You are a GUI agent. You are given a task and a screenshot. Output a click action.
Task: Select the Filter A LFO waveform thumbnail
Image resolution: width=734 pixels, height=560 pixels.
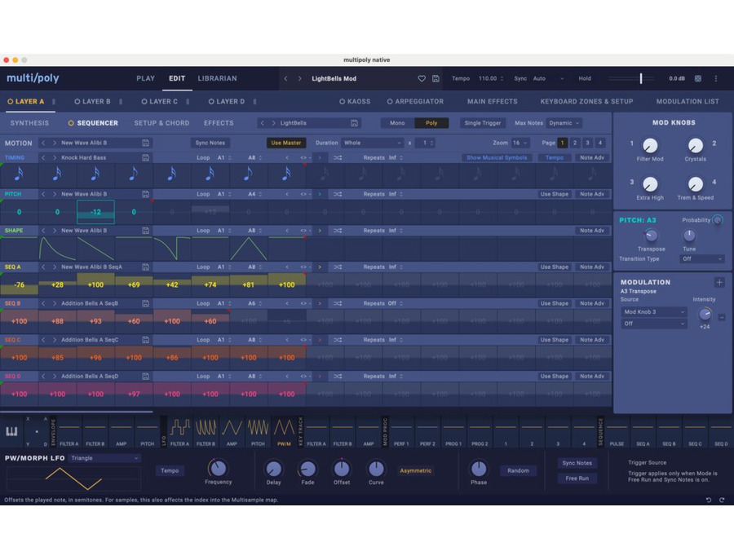179,427
